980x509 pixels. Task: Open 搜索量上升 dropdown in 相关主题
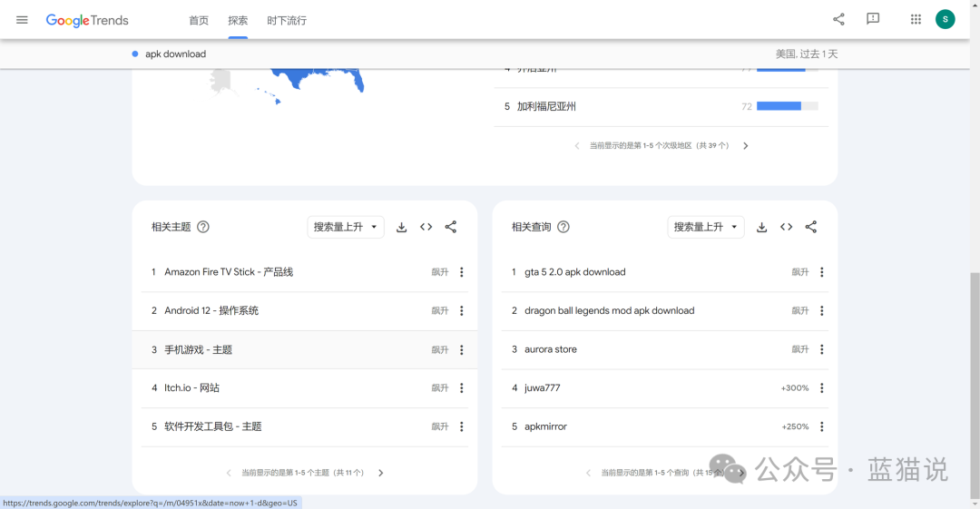pos(346,227)
